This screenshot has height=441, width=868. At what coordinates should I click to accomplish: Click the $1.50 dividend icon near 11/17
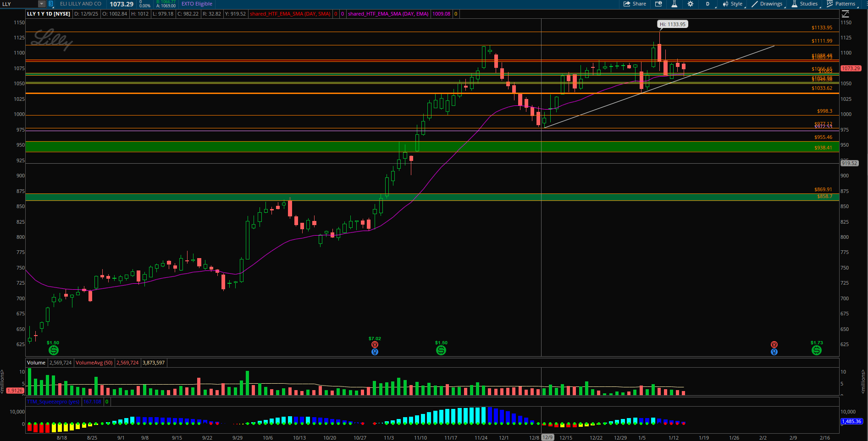point(441,350)
